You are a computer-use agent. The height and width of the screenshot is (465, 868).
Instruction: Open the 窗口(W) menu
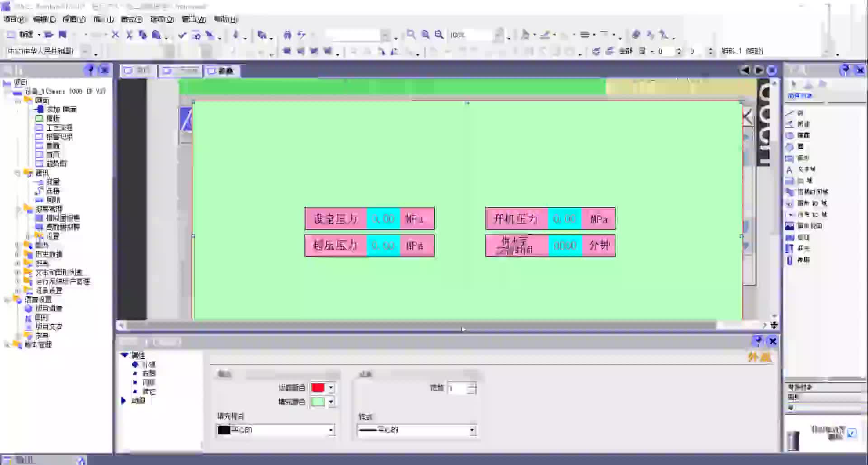point(194,19)
